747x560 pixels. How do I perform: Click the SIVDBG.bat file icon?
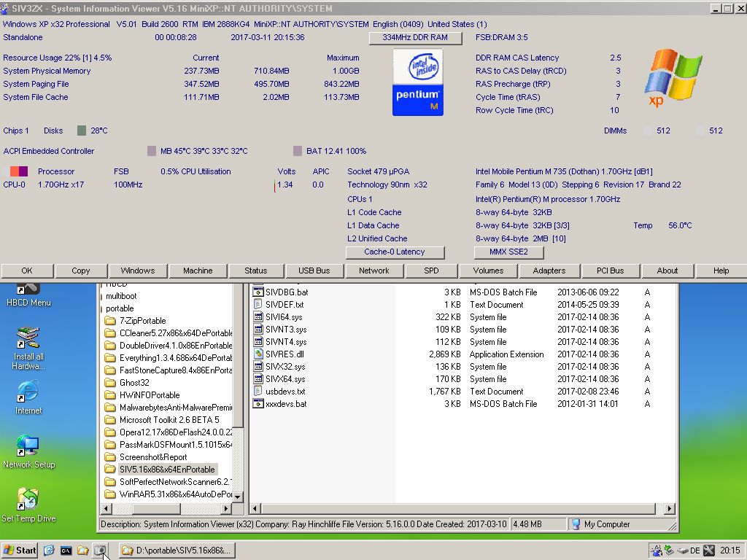point(258,292)
